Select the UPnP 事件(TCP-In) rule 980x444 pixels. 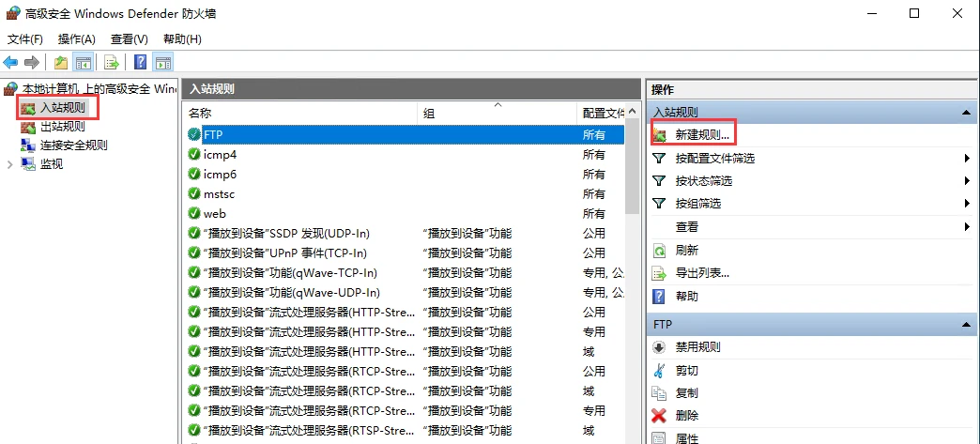[x=405, y=253]
